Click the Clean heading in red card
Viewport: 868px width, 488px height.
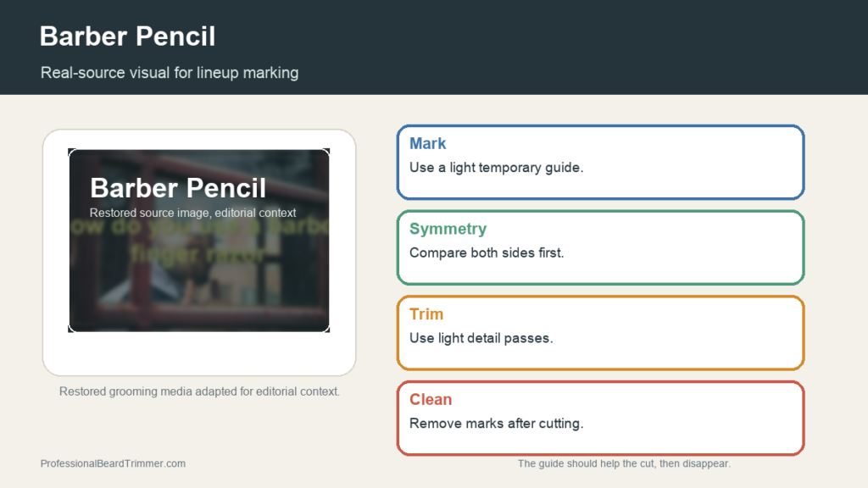431,399
